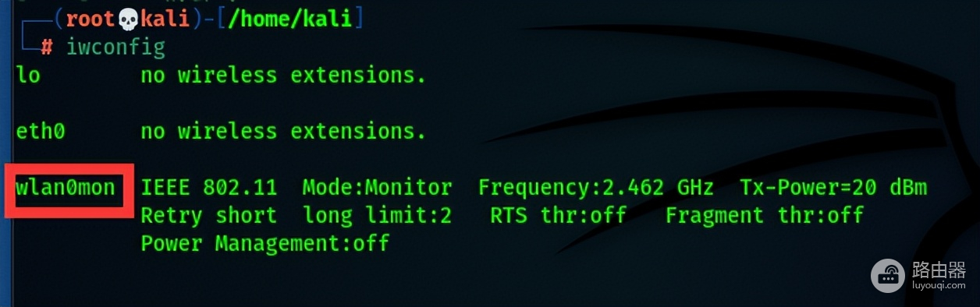Click the RTS thr:off text
980x307 pixels.
[559, 216]
